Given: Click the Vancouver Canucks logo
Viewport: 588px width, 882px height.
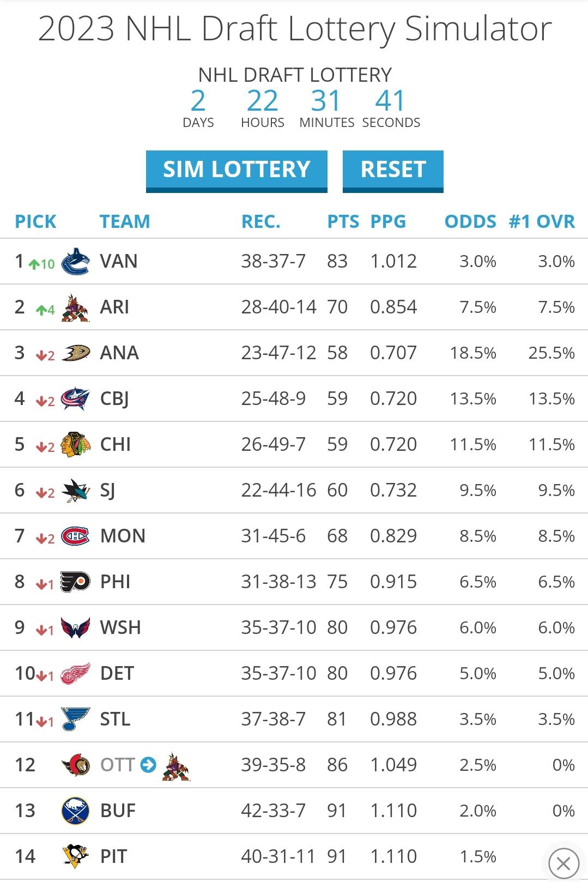Looking at the screenshot, I should (x=75, y=262).
